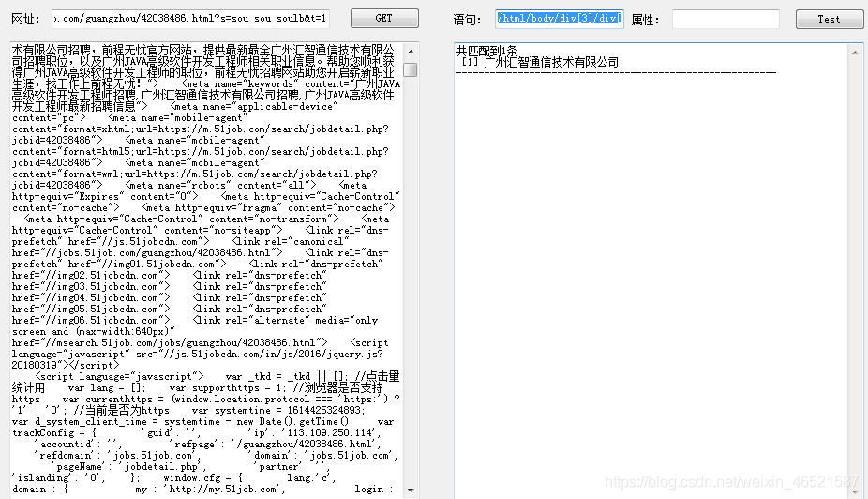Click the GET button
The width and height of the screenshot is (868, 499).
[384, 18]
